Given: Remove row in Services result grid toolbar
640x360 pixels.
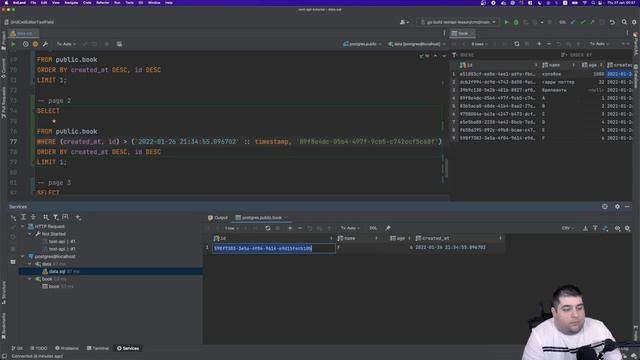Looking at the screenshot, I should click(300, 228).
